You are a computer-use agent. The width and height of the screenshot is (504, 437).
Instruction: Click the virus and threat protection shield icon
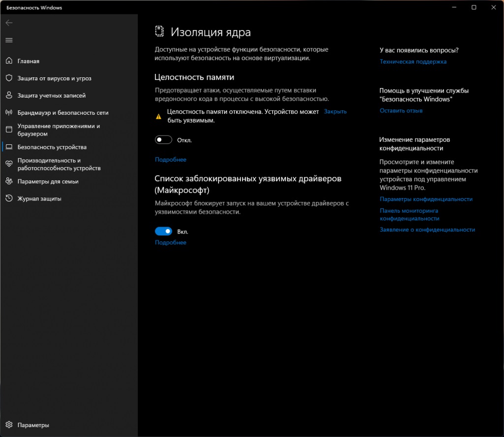click(9, 78)
